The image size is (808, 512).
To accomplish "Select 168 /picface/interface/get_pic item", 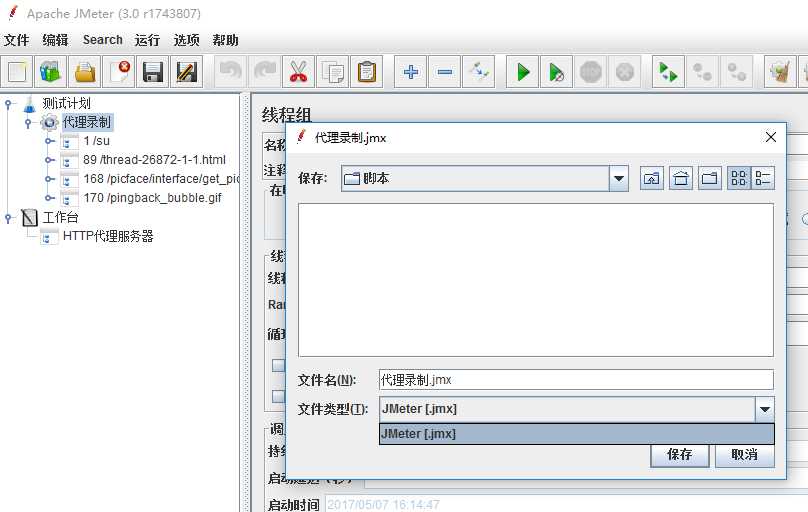I will (x=161, y=179).
